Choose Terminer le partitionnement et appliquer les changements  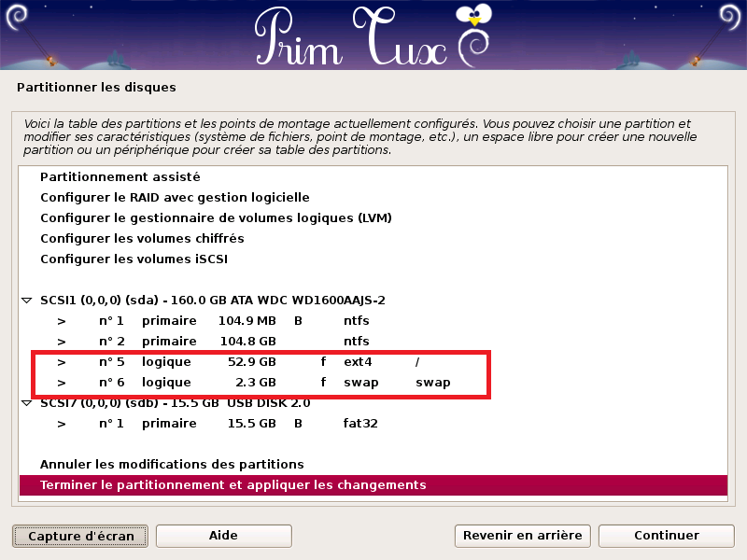(373, 484)
